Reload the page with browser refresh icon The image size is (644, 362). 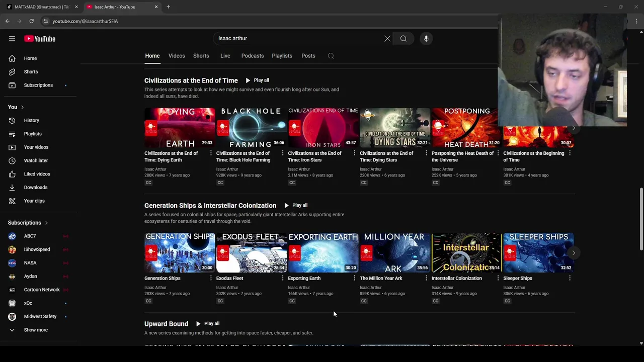point(31,21)
